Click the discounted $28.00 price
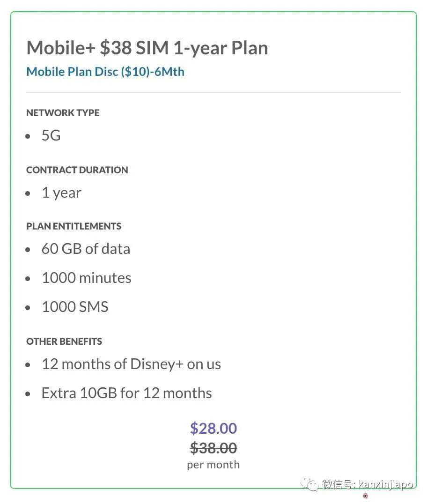This screenshot has width=427, height=504. tap(213, 428)
